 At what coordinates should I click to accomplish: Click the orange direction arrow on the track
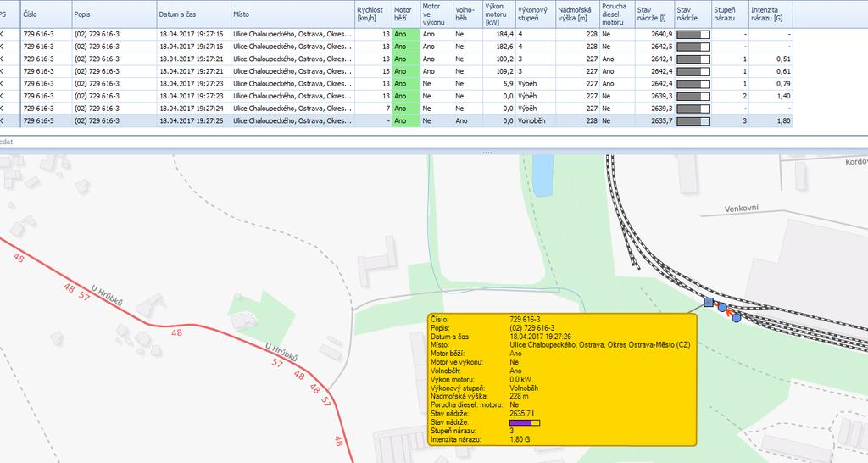click(x=729, y=313)
